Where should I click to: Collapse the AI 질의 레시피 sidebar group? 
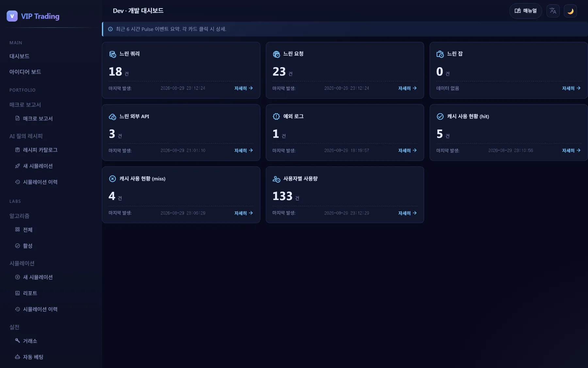26,136
